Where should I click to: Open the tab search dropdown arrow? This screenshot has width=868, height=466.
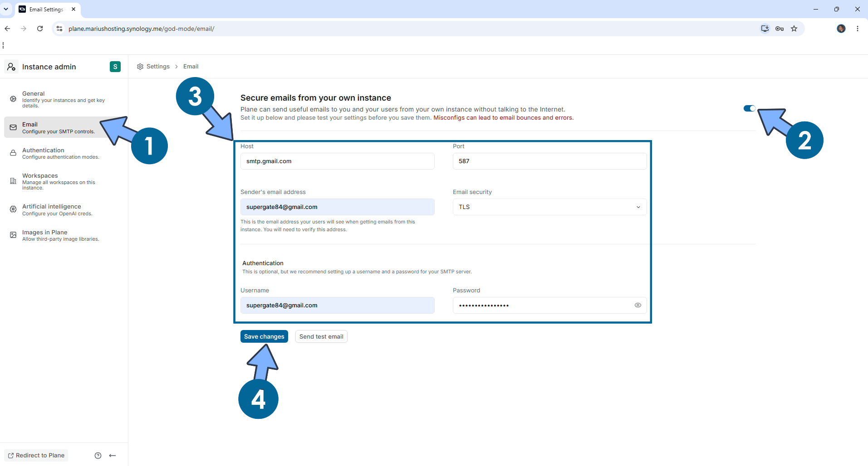pyautogui.click(x=6, y=9)
